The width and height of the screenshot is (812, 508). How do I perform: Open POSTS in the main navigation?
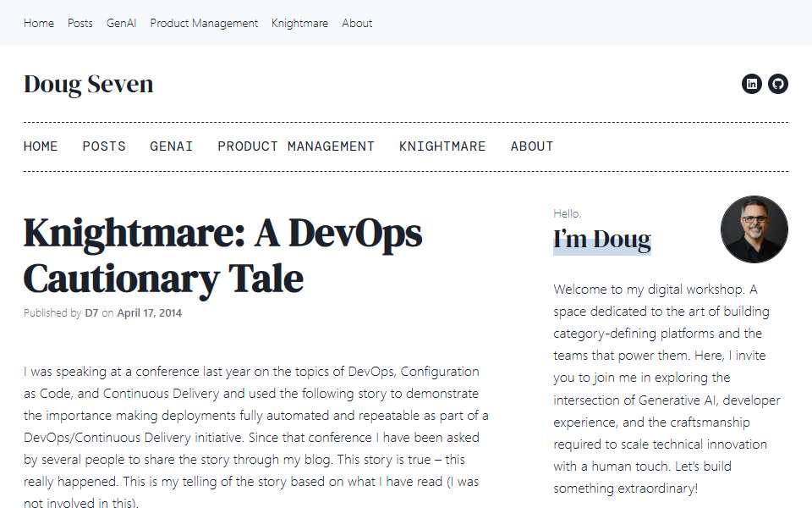point(104,146)
